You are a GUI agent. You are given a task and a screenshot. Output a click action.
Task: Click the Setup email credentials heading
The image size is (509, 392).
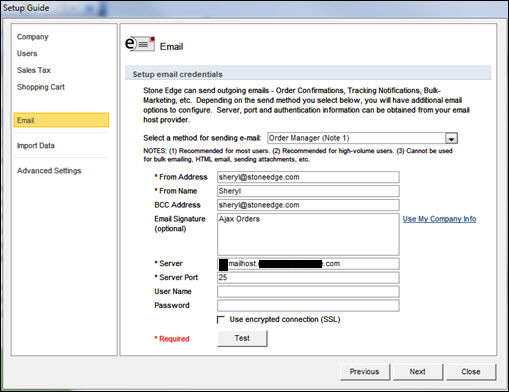177,74
